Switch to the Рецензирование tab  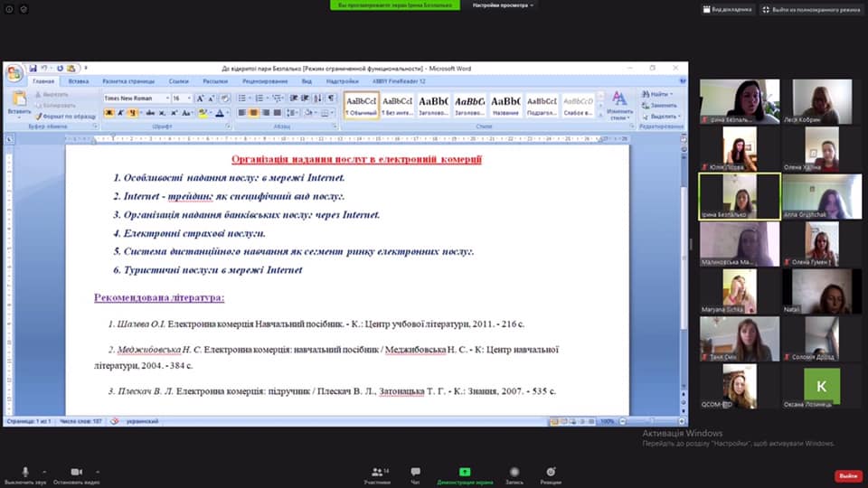tap(265, 81)
